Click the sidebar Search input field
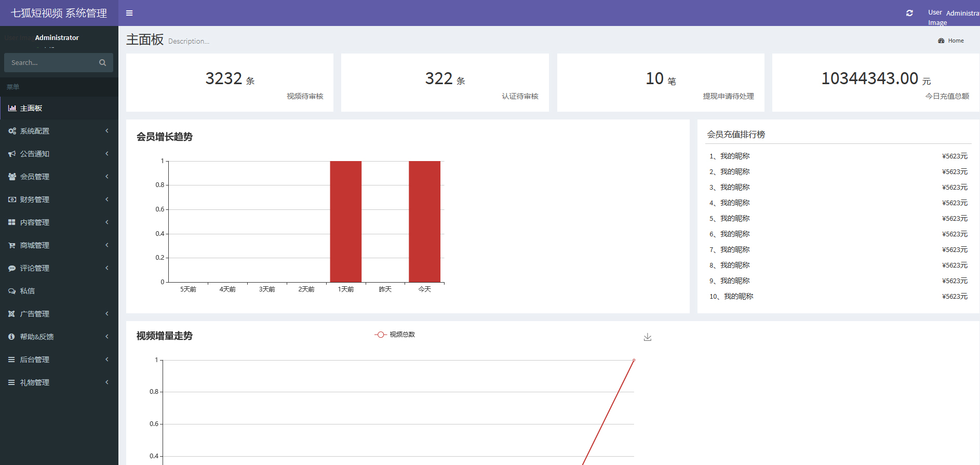The image size is (980, 465). (52, 63)
